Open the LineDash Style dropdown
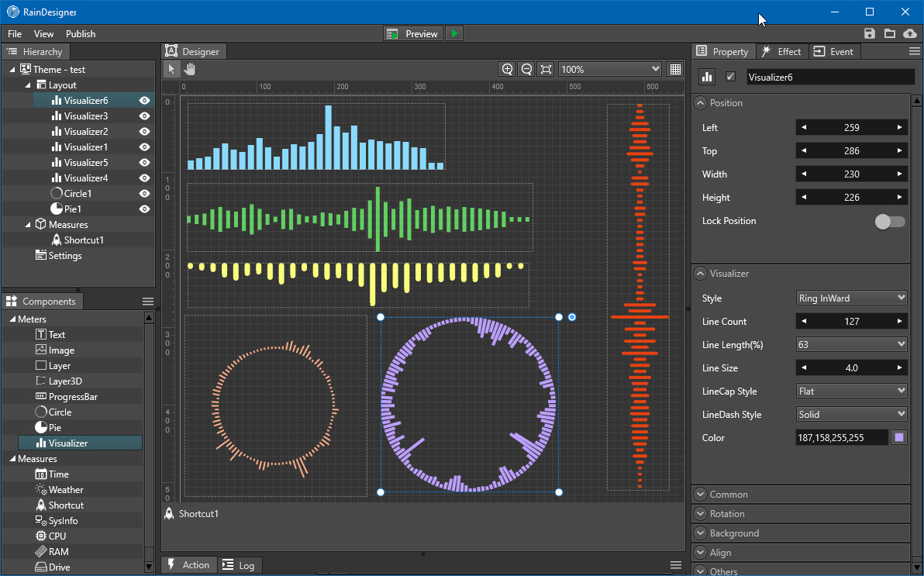This screenshot has height=576, width=924. 851,414
